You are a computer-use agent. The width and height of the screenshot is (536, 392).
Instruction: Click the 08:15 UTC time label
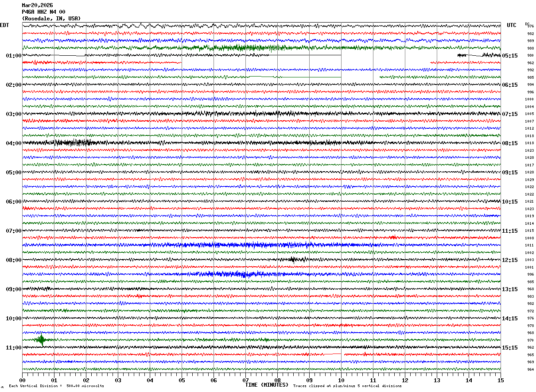tap(509, 143)
